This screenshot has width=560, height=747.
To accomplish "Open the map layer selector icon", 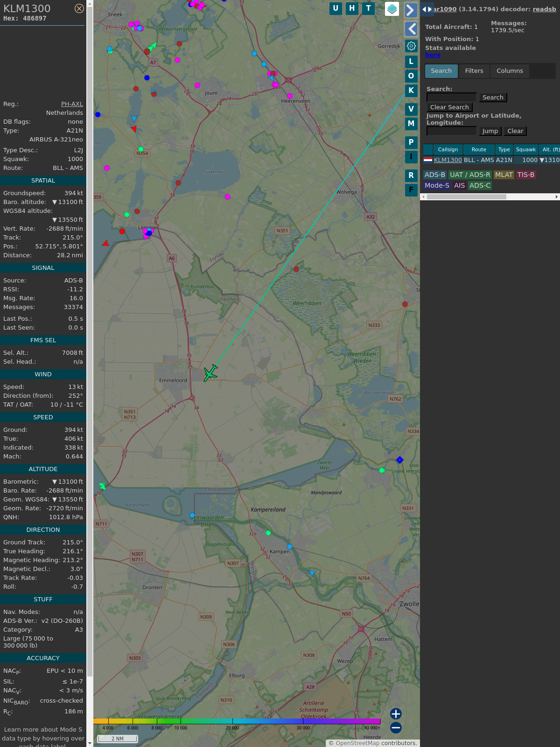I will click(392, 8).
